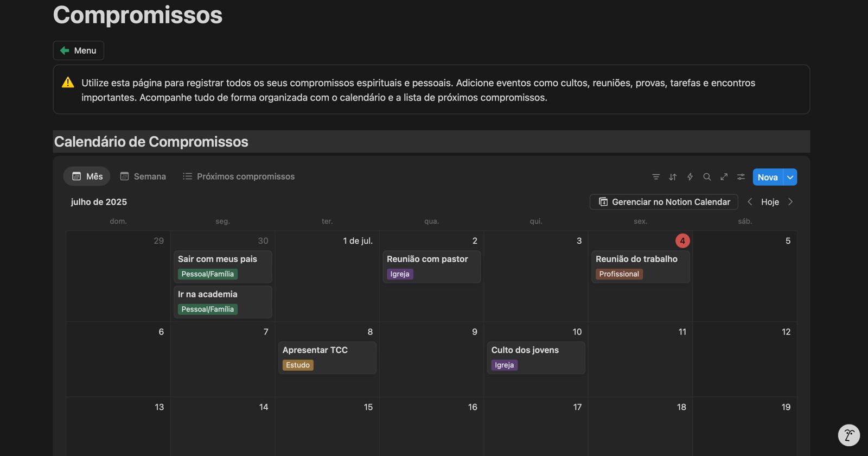
Task: Select the Próximos compromissos tab
Action: coord(239,176)
